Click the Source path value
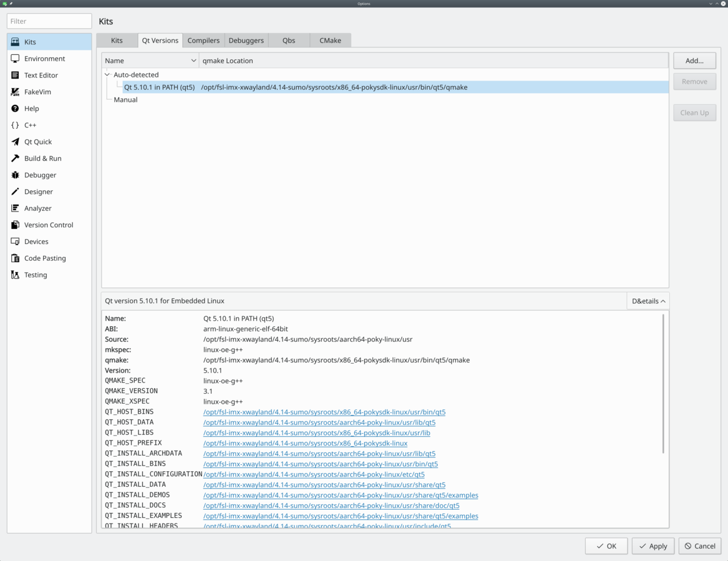 (x=308, y=339)
